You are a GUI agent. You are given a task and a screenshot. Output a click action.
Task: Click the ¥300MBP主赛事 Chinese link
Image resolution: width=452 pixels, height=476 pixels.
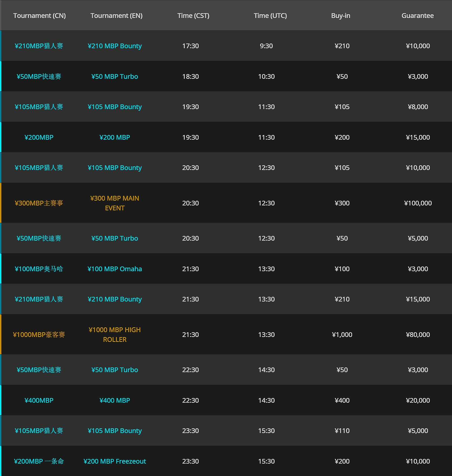[39, 203]
